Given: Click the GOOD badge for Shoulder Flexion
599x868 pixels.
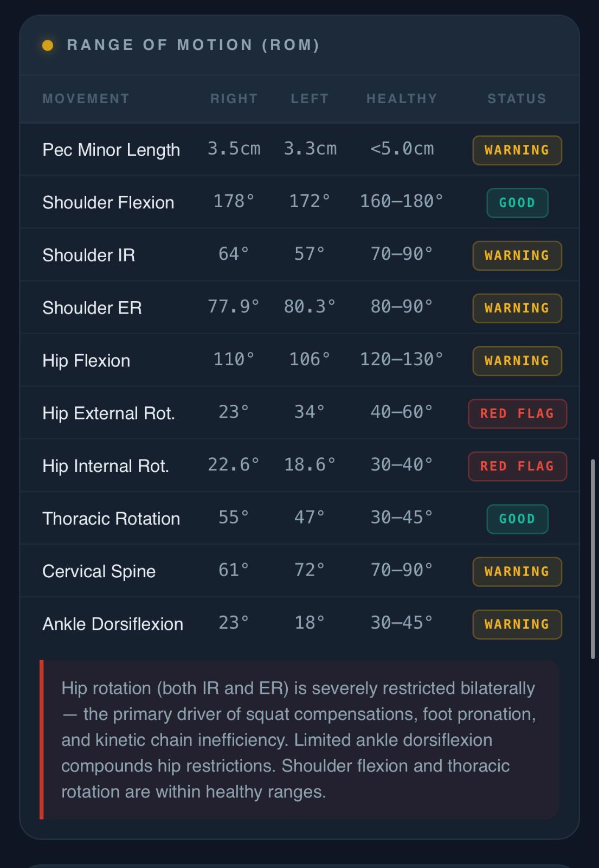Looking at the screenshot, I should (517, 203).
